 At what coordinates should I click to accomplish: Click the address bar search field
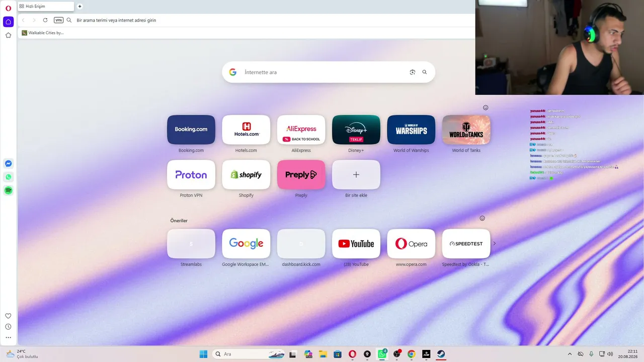pos(272,20)
